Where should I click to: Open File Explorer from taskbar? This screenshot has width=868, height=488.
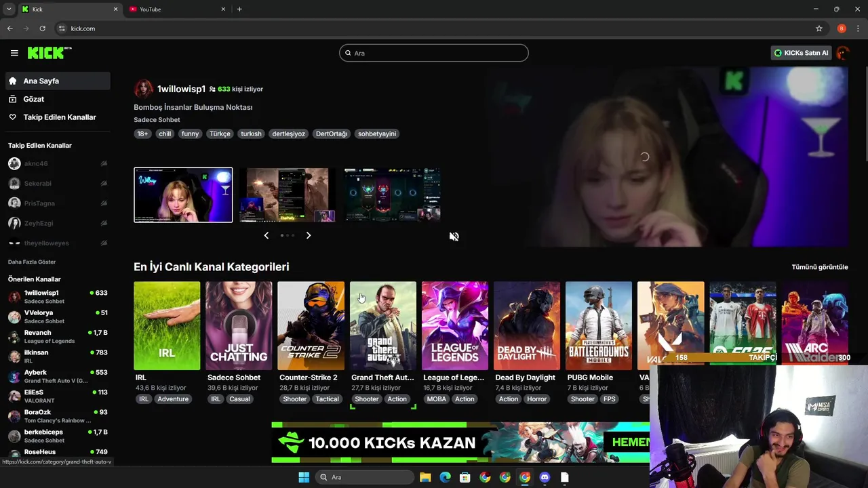[425, 477]
